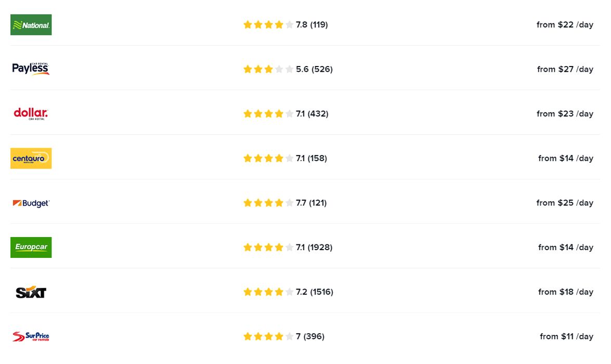Click the National car rental logo

31,25
